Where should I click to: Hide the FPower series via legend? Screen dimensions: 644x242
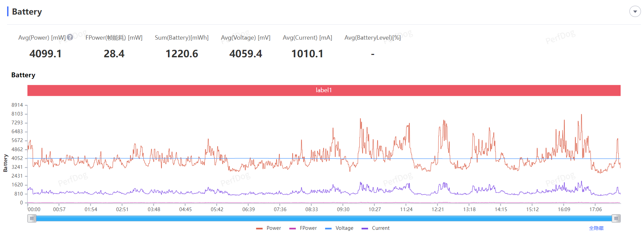pyautogui.click(x=303, y=228)
